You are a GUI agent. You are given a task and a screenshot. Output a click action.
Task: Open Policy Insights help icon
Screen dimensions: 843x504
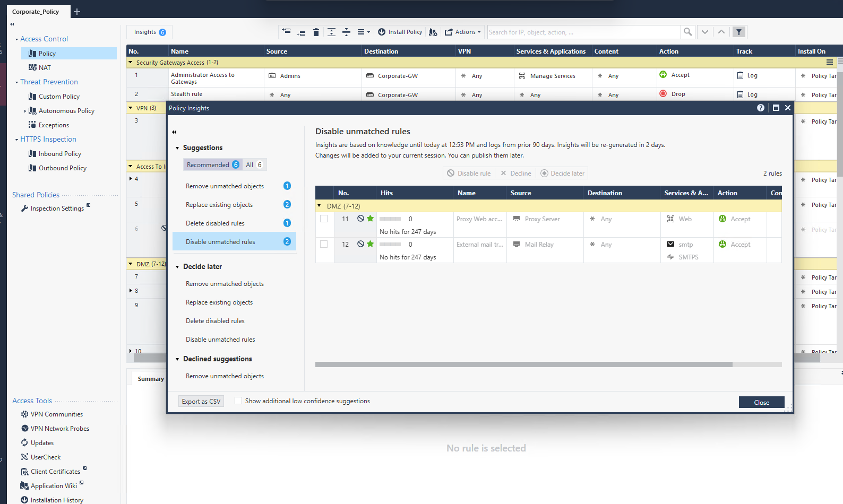click(761, 108)
